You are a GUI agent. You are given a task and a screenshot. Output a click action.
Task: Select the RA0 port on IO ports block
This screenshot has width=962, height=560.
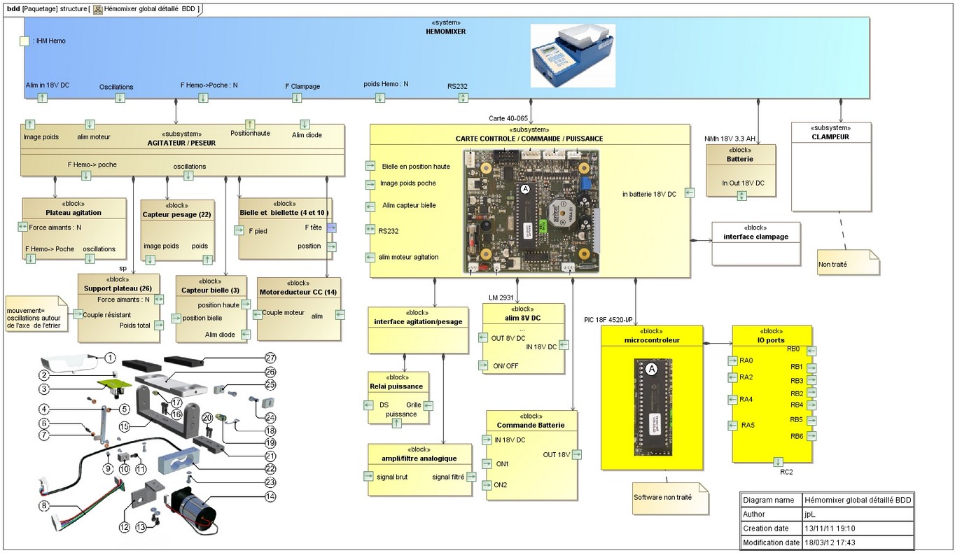click(732, 361)
